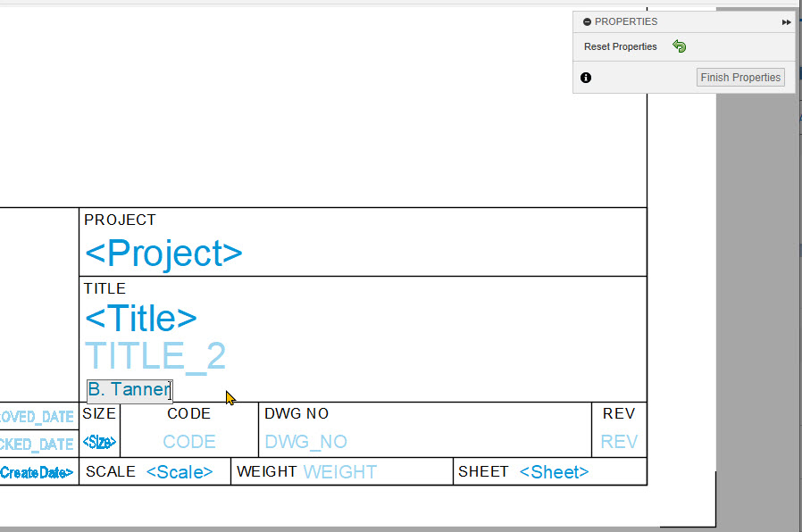Select the <Scale> attribute field
The height and width of the screenshot is (532, 802).
(x=180, y=472)
